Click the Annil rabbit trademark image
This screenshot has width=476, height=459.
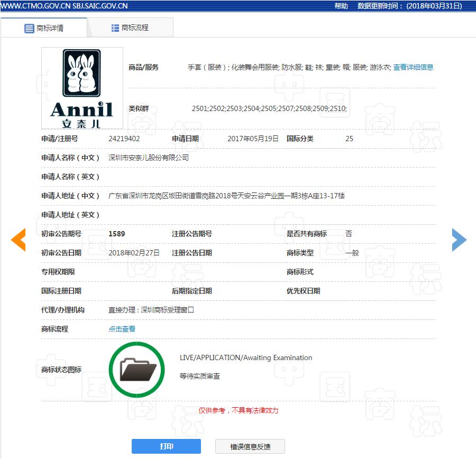click(x=82, y=88)
